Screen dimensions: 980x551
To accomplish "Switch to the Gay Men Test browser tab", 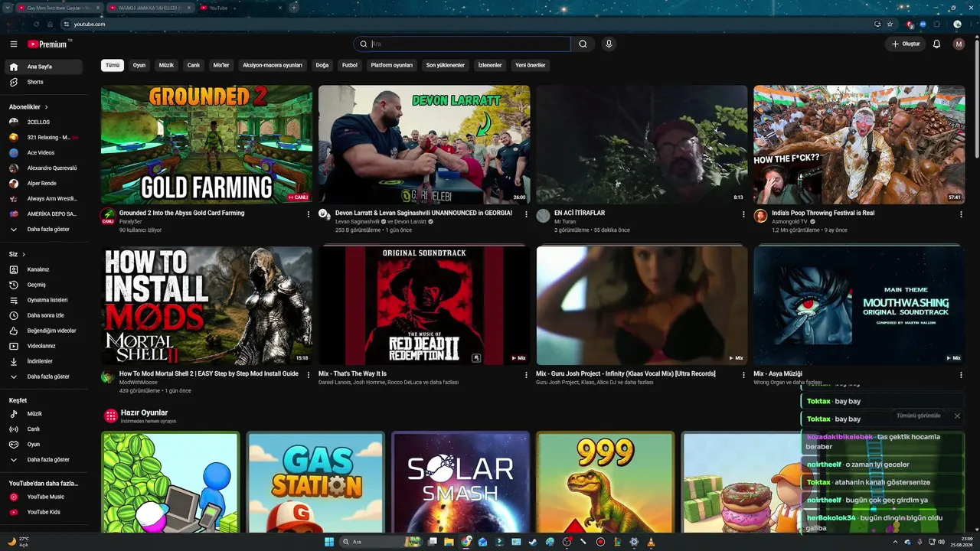I will [x=60, y=8].
